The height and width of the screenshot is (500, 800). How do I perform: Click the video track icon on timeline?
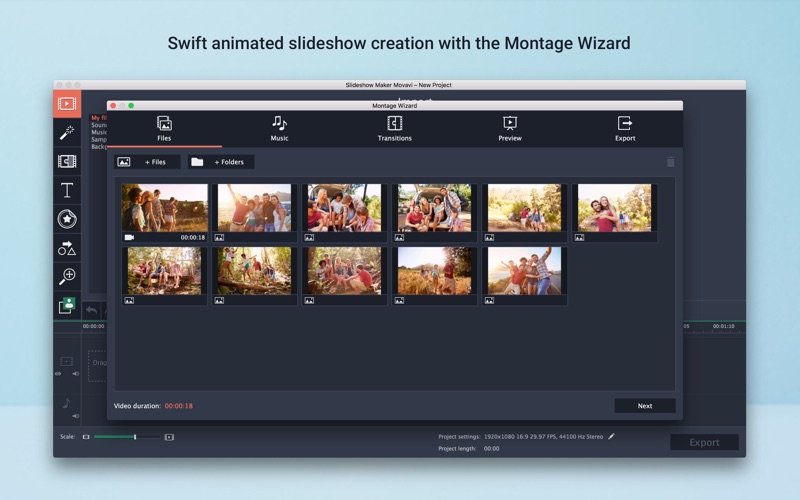67,361
